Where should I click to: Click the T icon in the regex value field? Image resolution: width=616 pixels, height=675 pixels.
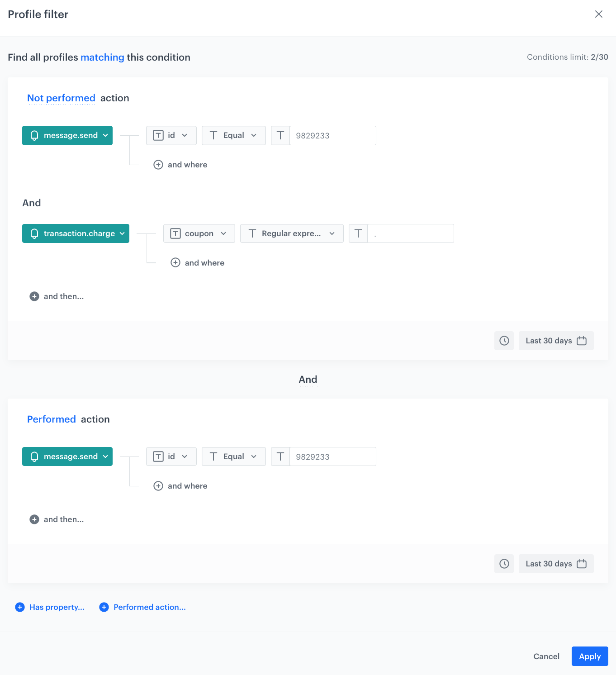(x=358, y=233)
